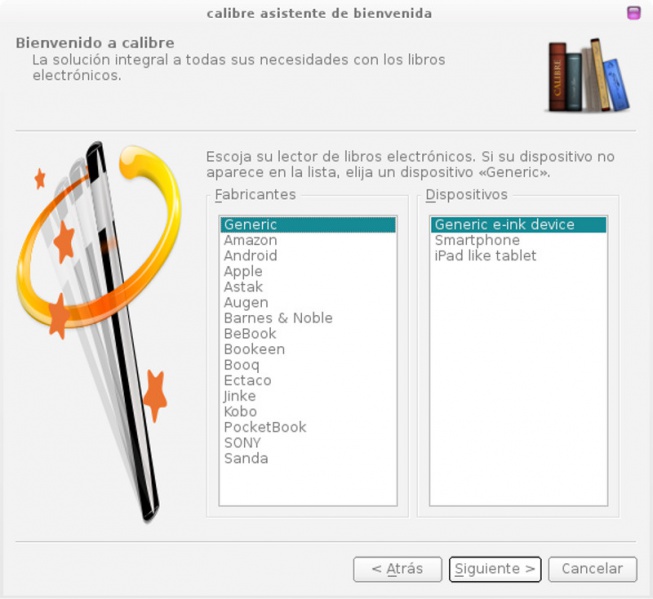
Task: Choose Augen manufacturer
Action: (x=308, y=302)
